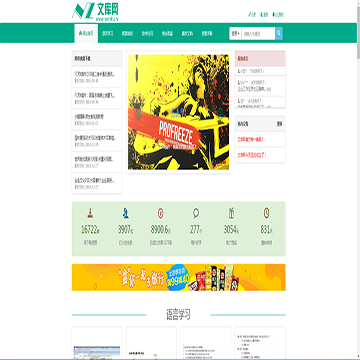Viewport: 360px width, 360px height.
Task: Expand the search category dropdown
Action: pos(235,33)
